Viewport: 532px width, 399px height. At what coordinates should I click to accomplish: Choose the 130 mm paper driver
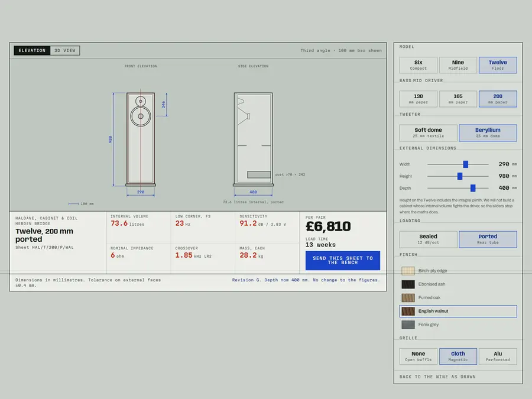tap(419, 99)
